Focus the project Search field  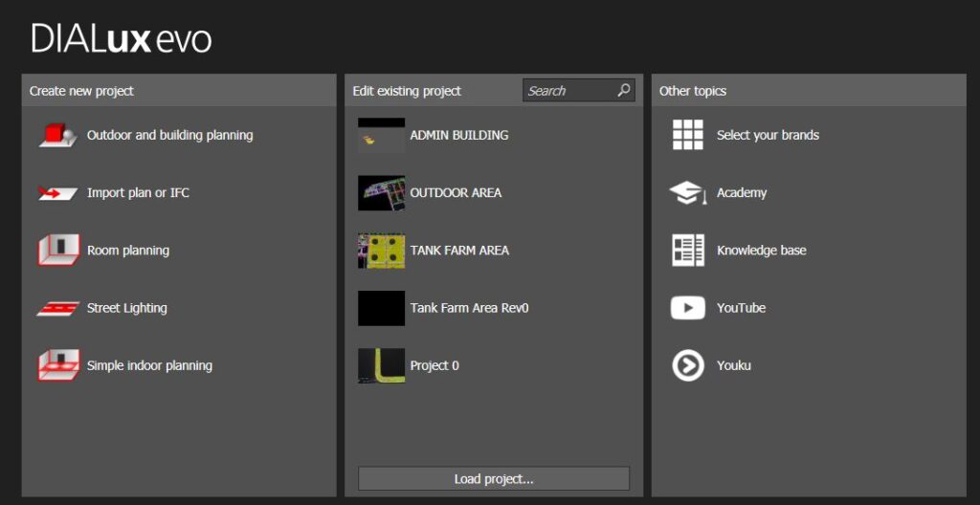pos(568,91)
